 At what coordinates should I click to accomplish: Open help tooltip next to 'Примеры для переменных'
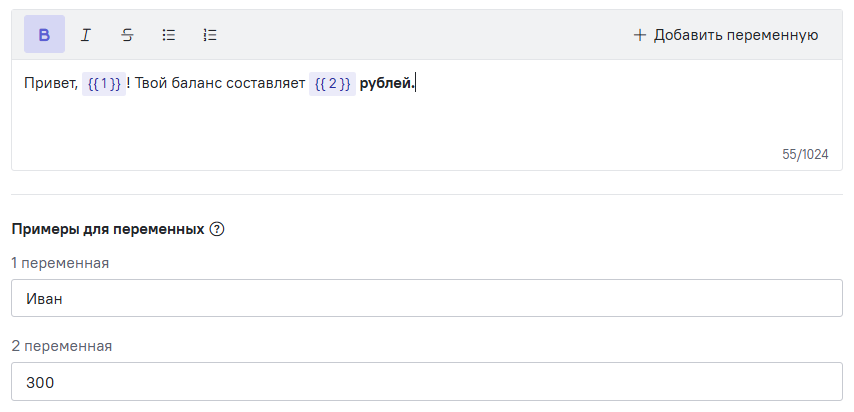217,229
